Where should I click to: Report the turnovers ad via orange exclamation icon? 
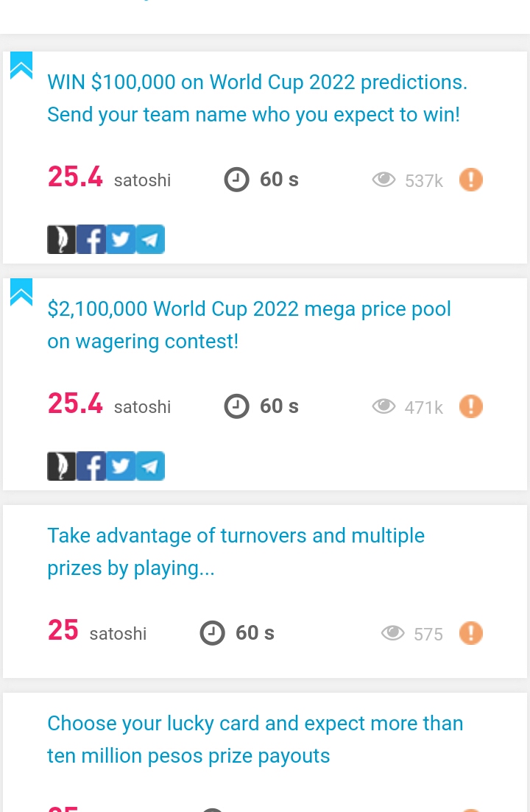tap(471, 633)
